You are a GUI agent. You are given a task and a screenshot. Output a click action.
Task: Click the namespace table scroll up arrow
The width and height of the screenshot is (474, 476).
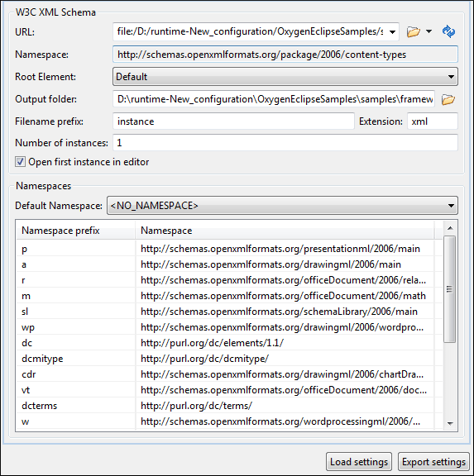tap(450, 228)
